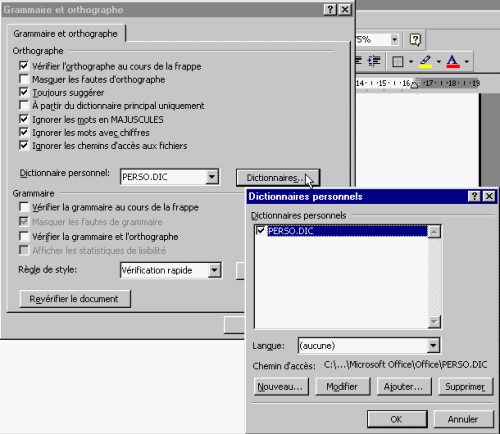The image size is (500, 434).
Task: Click the help question mark in Grammaire title bar
Action: point(330,10)
